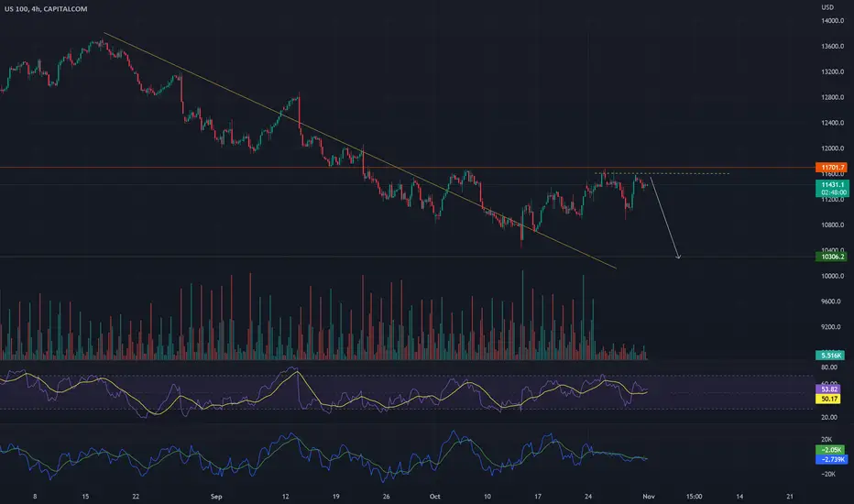Click the 22 date label on time axis
Viewport: 854px width, 504px height.
[136, 497]
